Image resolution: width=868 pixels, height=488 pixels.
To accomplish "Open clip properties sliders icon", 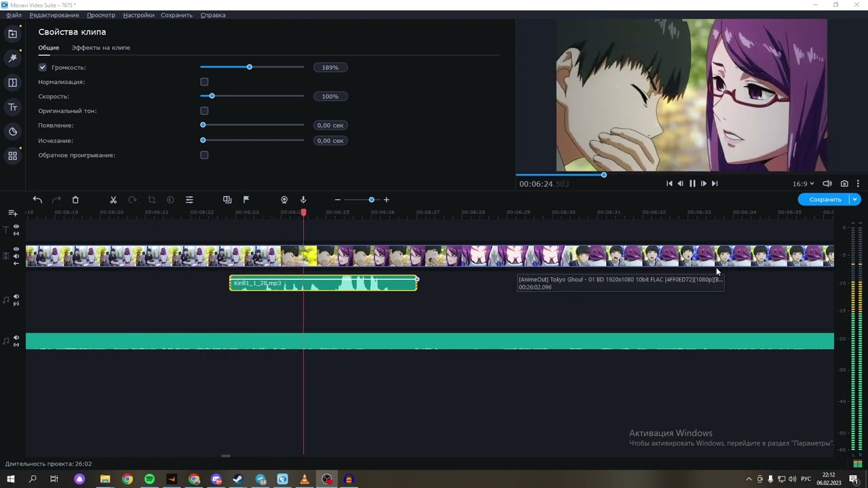I will pyautogui.click(x=189, y=200).
